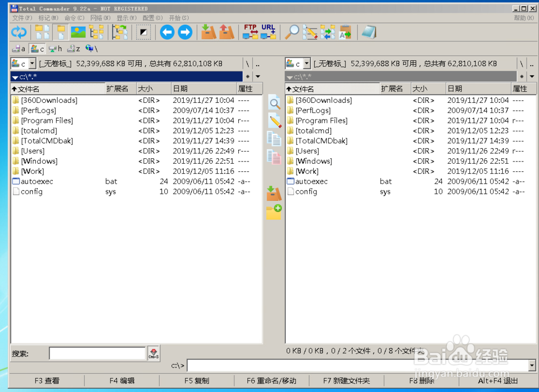Open the multi-rename tool icon
Screen dimensions: 539x392
point(310,32)
